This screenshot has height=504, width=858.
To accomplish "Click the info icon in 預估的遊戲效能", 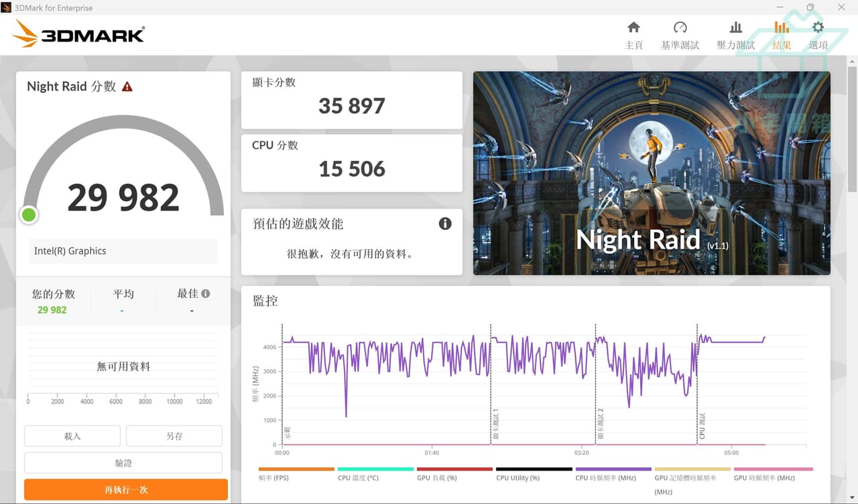I will [x=445, y=224].
